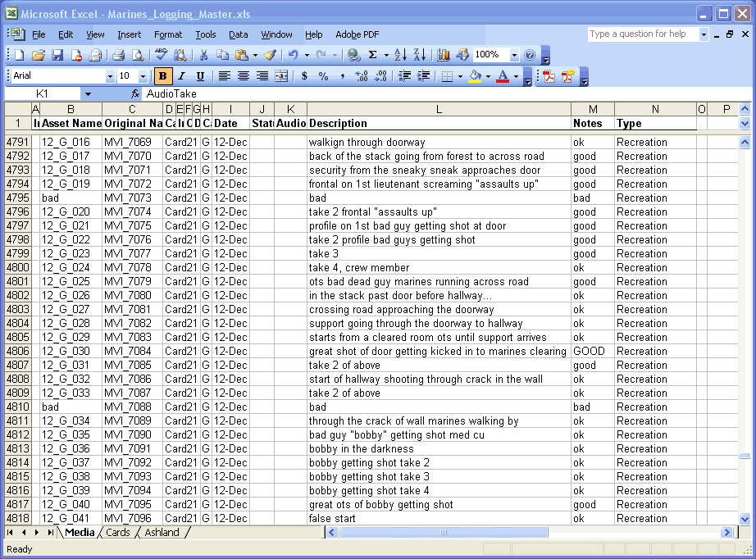Switch to the Ashland sheet tab
Viewport: 756px width, 559px height.
pos(162,533)
